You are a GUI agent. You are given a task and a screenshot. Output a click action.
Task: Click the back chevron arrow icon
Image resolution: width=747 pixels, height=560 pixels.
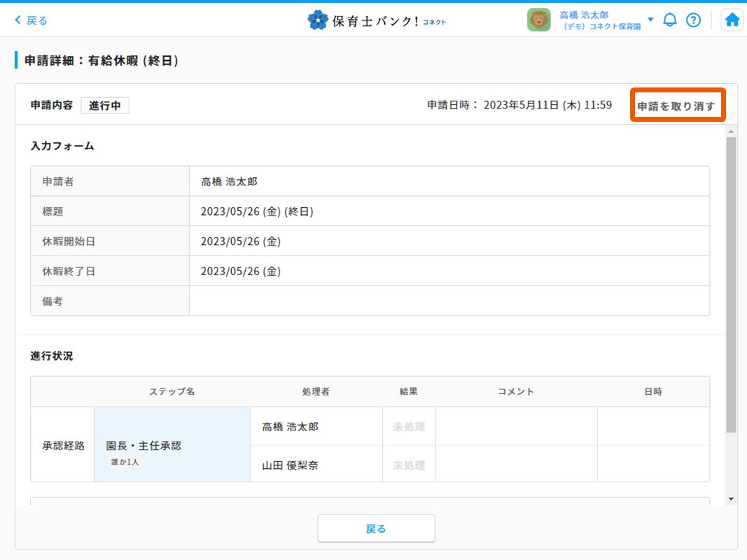(x=18, y=20)
